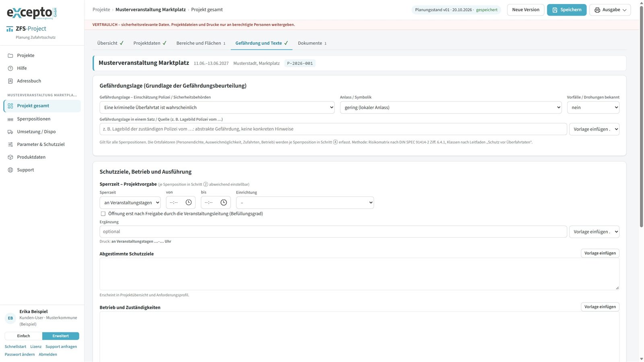Switch to Erweitert mode

click(x=60, y=336)
